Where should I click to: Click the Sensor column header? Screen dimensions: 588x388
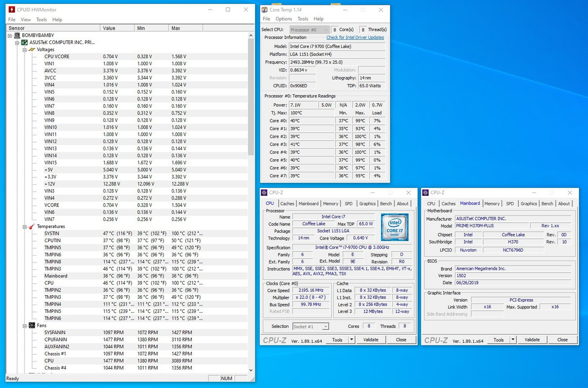(53, 28)
